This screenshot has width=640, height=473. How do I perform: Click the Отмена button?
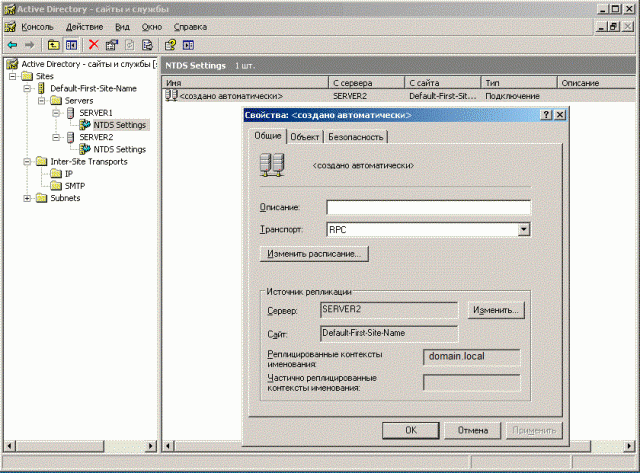[473, 430]
